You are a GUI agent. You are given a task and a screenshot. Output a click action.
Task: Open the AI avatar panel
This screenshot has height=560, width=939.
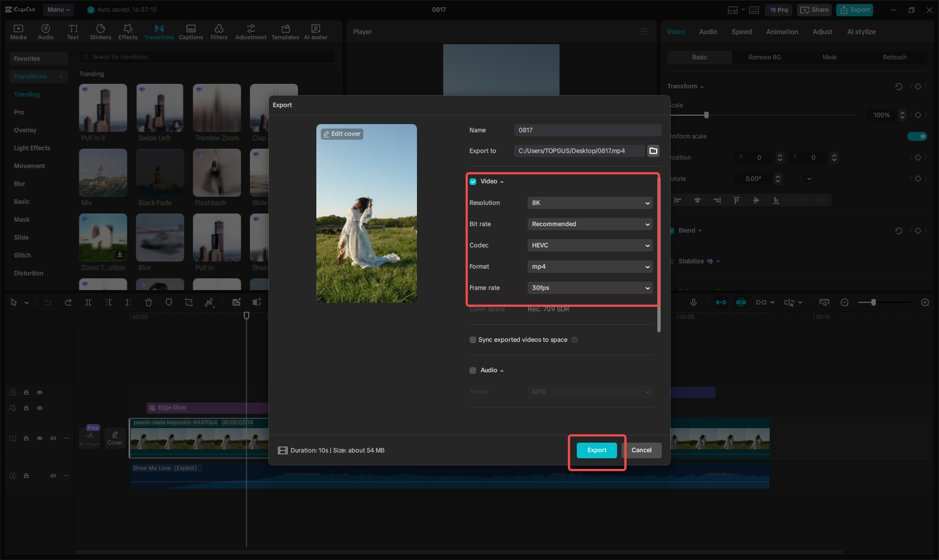(315, 31)
